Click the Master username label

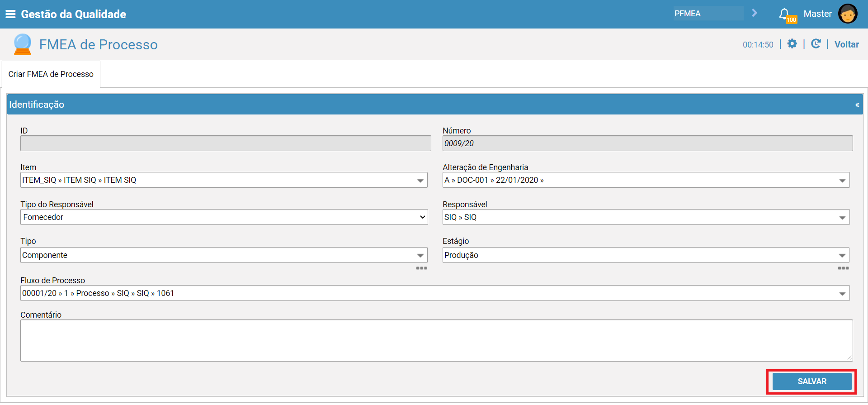817,14
